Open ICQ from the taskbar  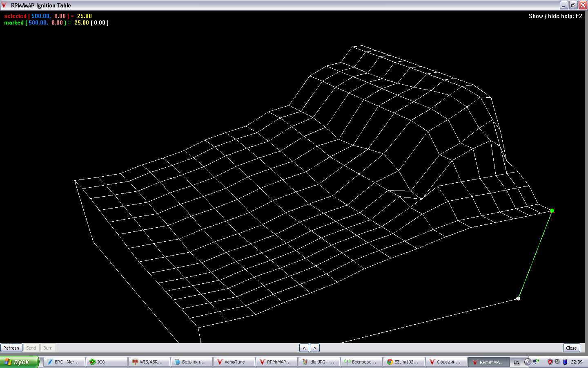point(107,362)
